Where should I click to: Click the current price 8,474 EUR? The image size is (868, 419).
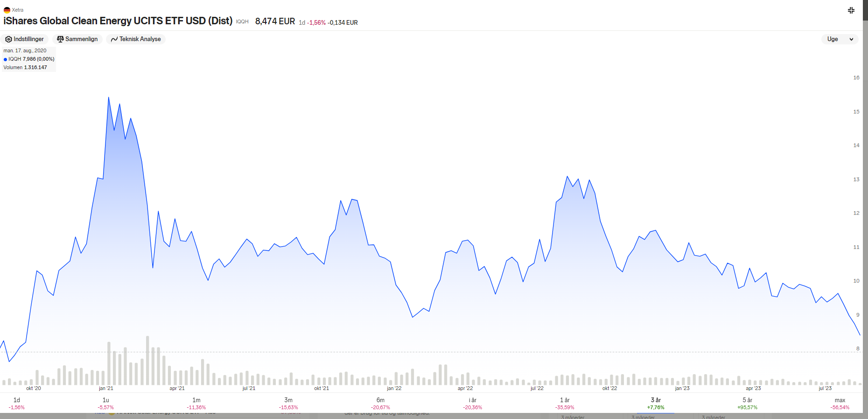275,21
